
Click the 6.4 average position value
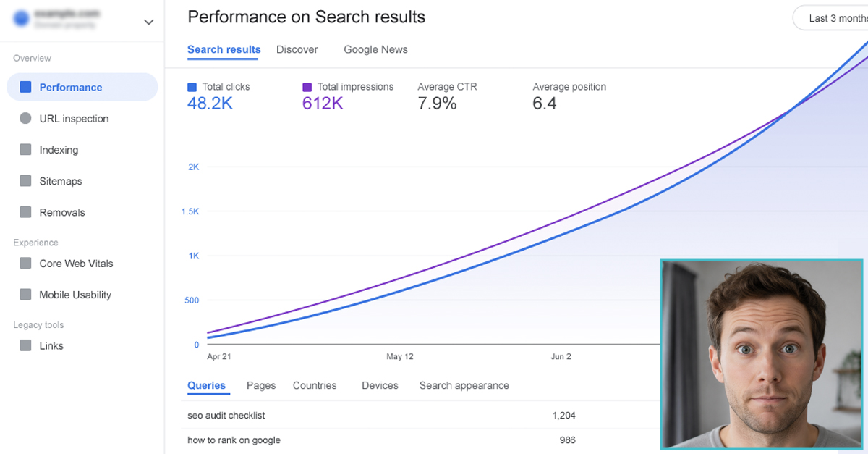click(x=545, y=104)
